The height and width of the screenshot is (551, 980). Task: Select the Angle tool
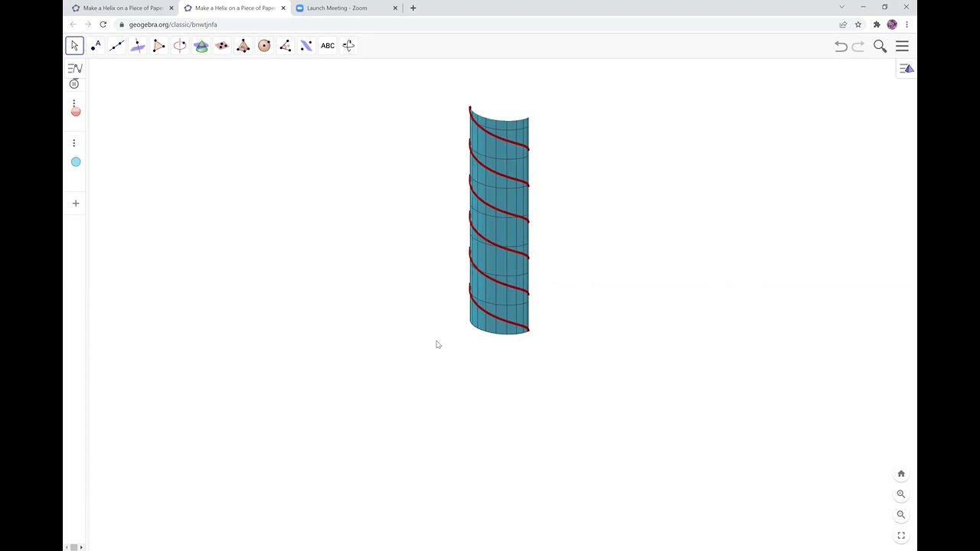click(285, 46)
